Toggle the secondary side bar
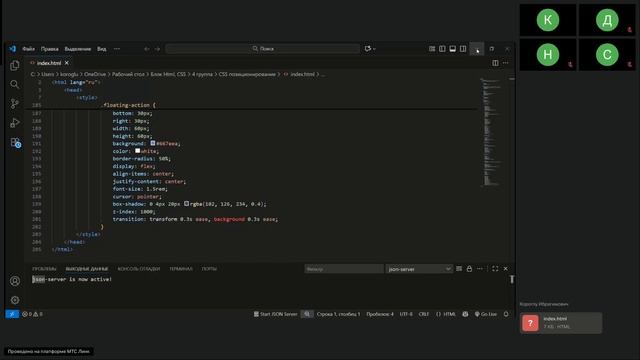Screen dimensions: 640x360 [463, 49]
